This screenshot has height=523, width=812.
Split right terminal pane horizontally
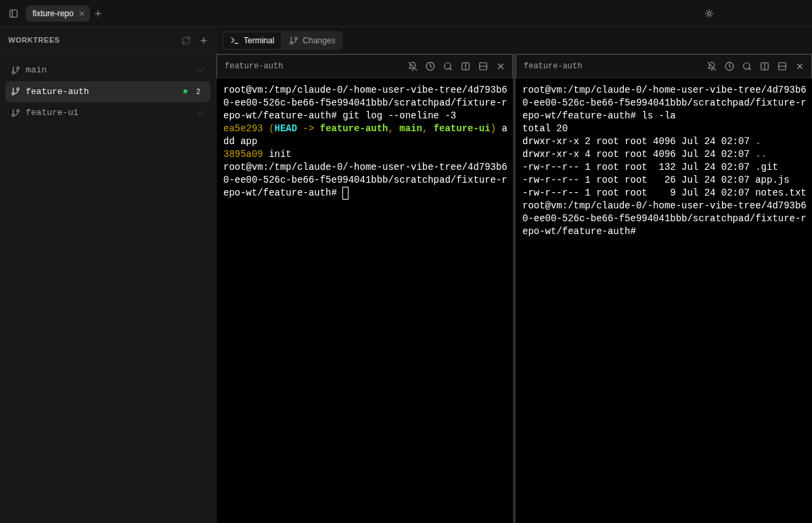click(x=782, y=66)
